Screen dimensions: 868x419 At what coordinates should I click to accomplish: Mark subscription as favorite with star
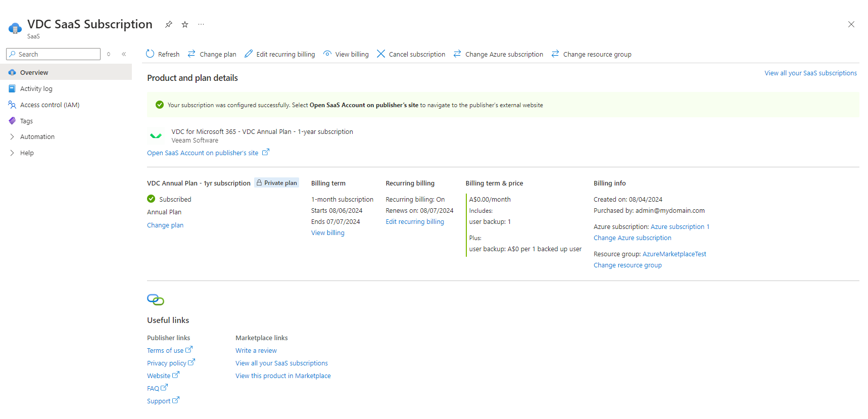coord(185,24)
